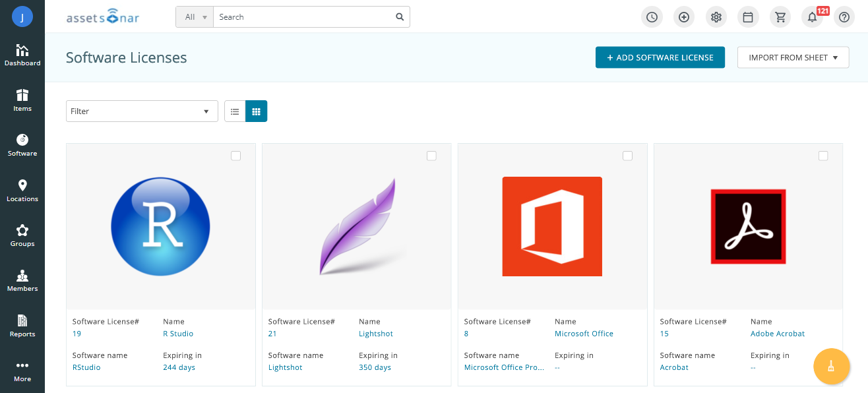
Task: Open the help question mark icon
Action: tap(844, 17)
